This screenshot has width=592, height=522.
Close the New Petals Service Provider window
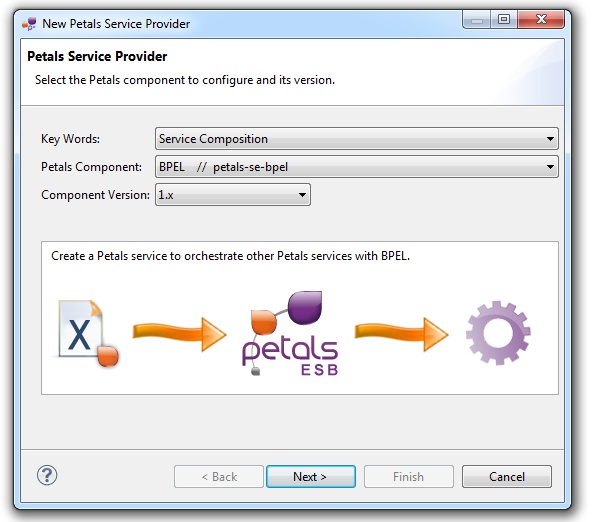point(541,19)
